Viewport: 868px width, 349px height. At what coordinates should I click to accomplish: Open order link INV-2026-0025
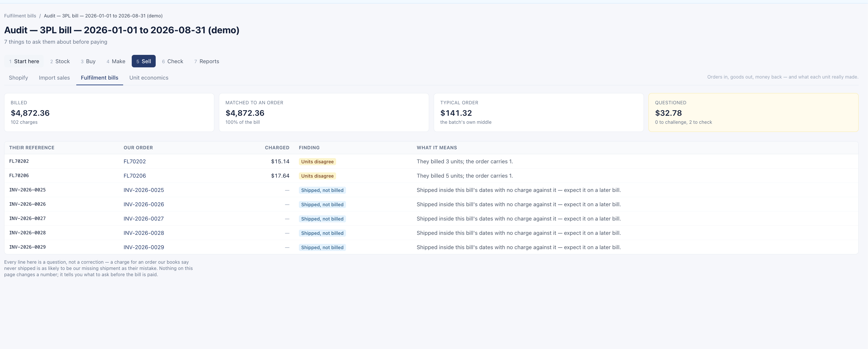click(x=143, y=190)
